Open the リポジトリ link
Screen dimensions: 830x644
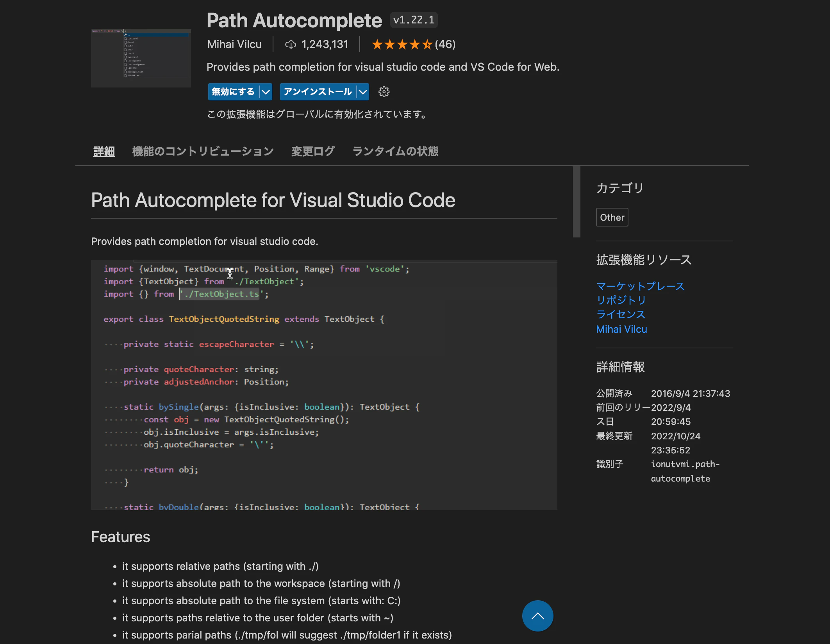(x=621, y=300)
